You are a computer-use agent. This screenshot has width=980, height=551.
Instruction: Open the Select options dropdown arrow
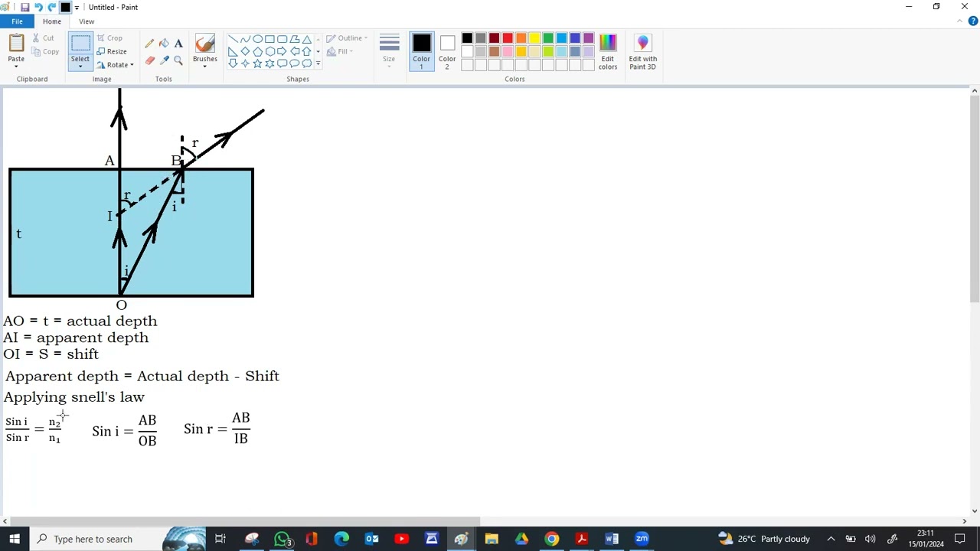coord(80,67)
